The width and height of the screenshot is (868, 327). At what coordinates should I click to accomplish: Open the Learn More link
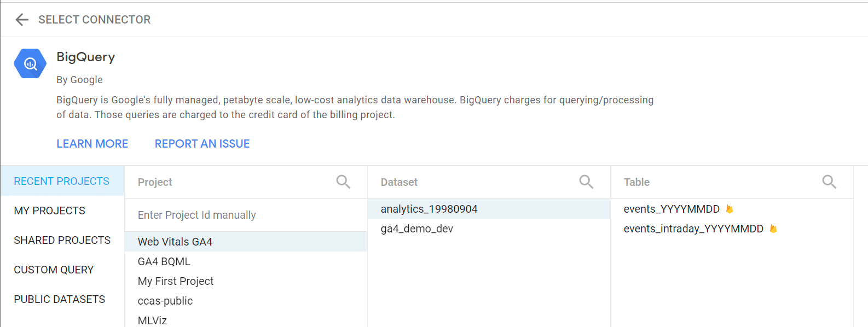[x=92, y=144]
